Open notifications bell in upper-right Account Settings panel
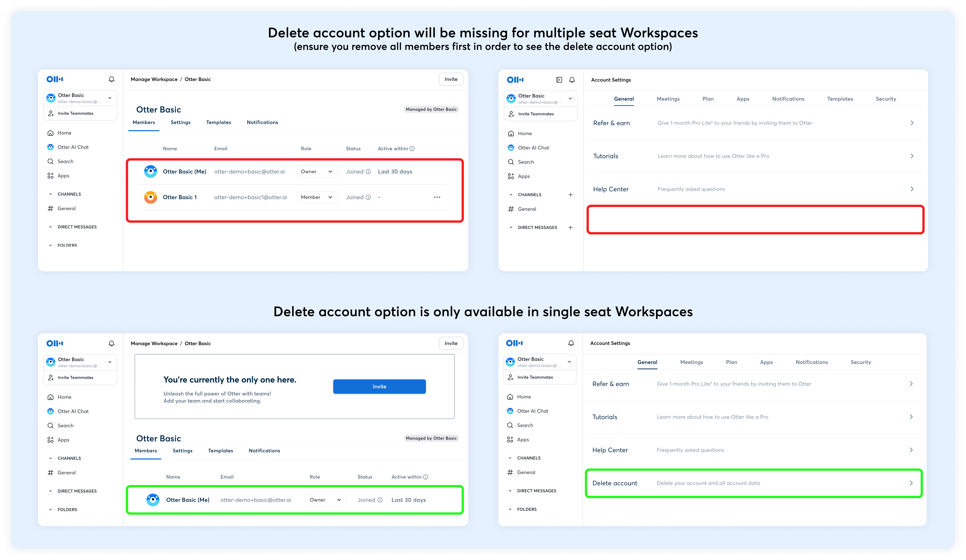The height and width of the screenshot is (560, 966). [x=572, y=80]
